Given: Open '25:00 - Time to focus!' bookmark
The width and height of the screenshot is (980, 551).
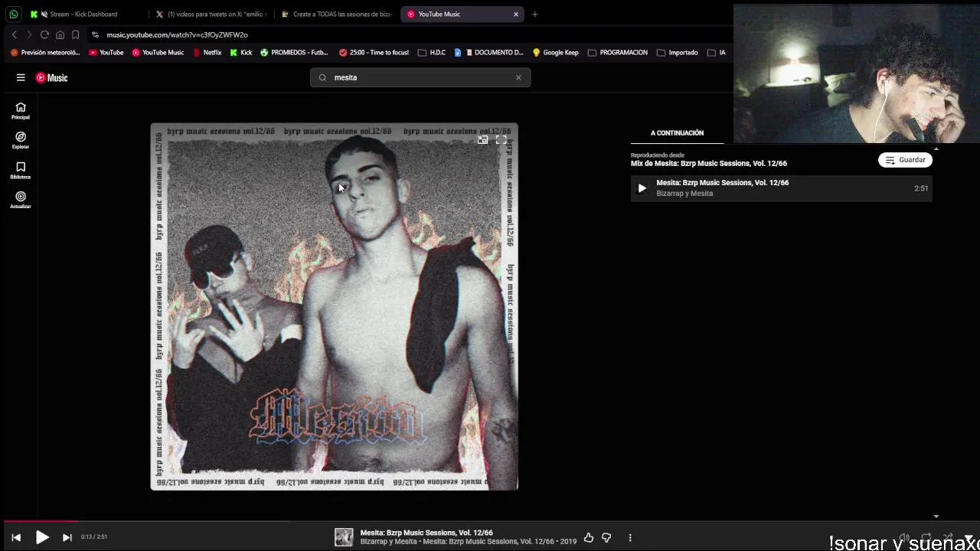Looking at the screenshot, I should pos(374,53).
